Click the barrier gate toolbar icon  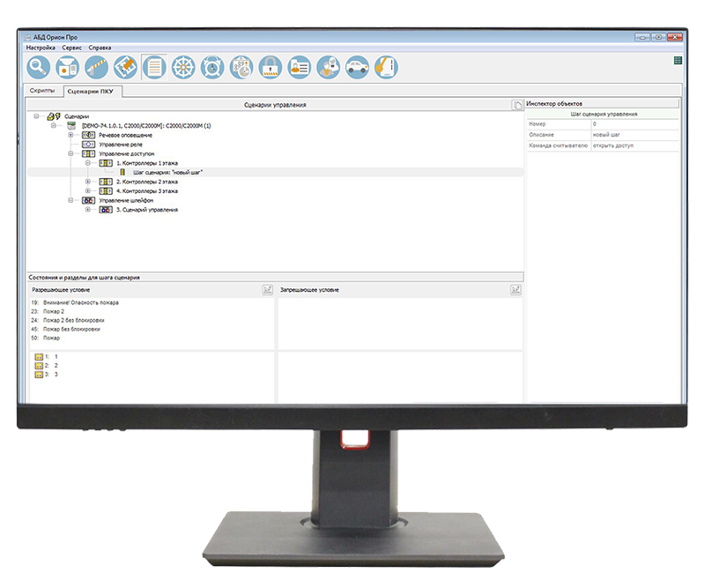[x=97, y=67]
